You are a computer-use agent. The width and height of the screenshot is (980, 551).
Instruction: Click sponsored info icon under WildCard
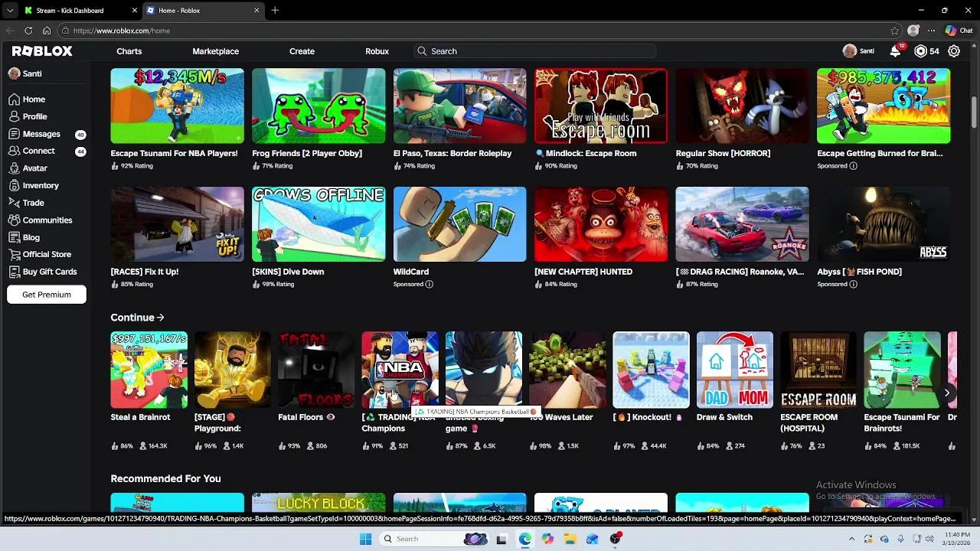(x=429, y=284)
